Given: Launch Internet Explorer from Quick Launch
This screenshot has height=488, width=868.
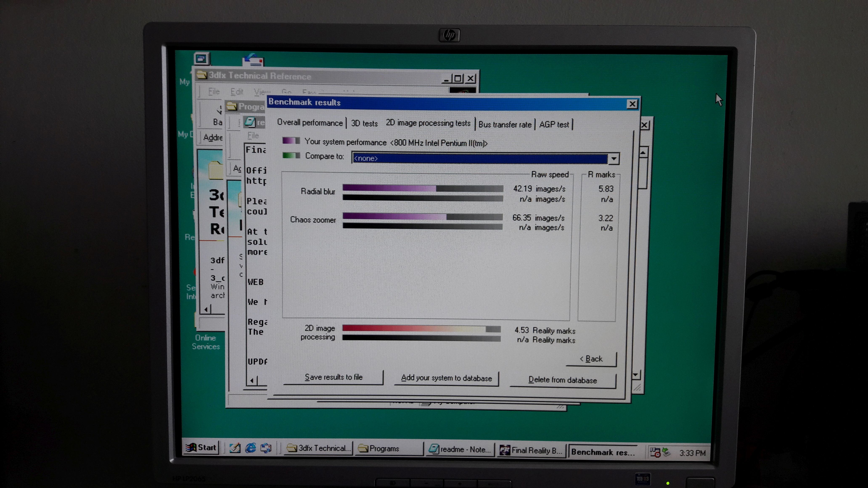Looking at the screenshot, I should click(250, 448).
